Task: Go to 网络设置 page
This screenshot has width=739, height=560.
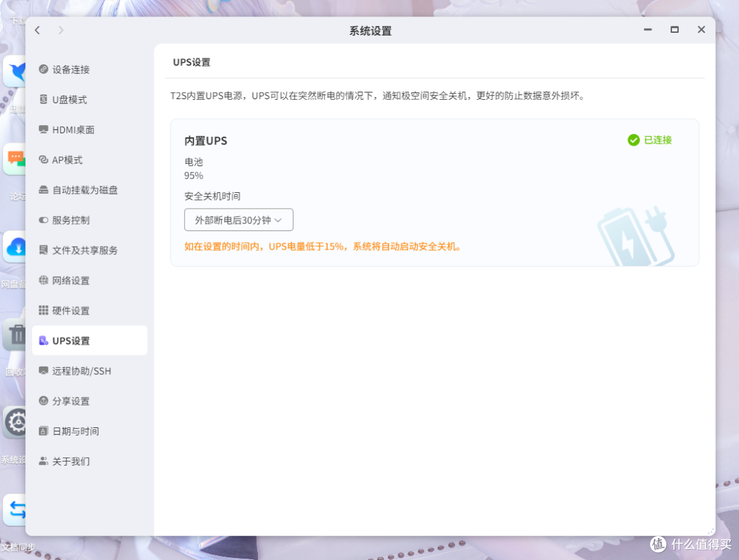Action: pos(90,280)
